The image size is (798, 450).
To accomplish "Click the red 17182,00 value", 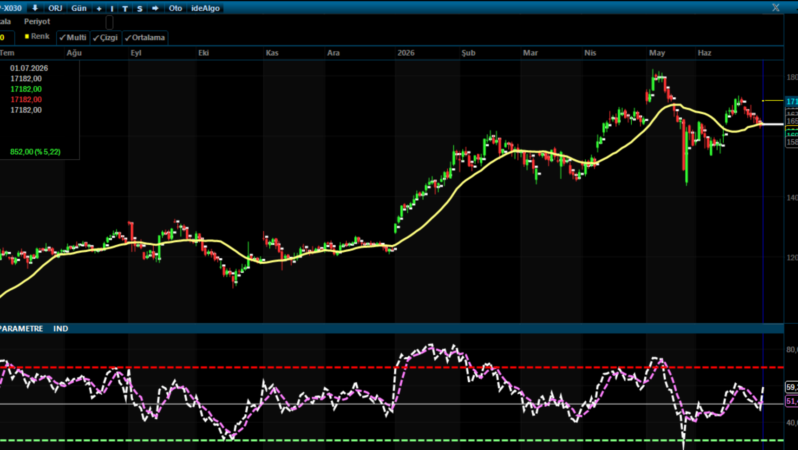I will coord(26,100).
